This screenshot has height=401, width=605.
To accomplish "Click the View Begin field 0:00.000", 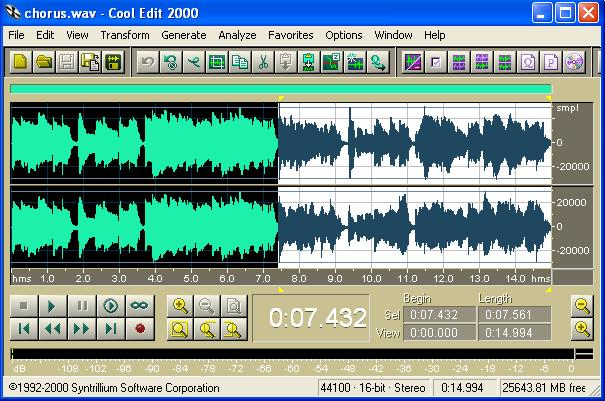I will click(x=439, y=333).
